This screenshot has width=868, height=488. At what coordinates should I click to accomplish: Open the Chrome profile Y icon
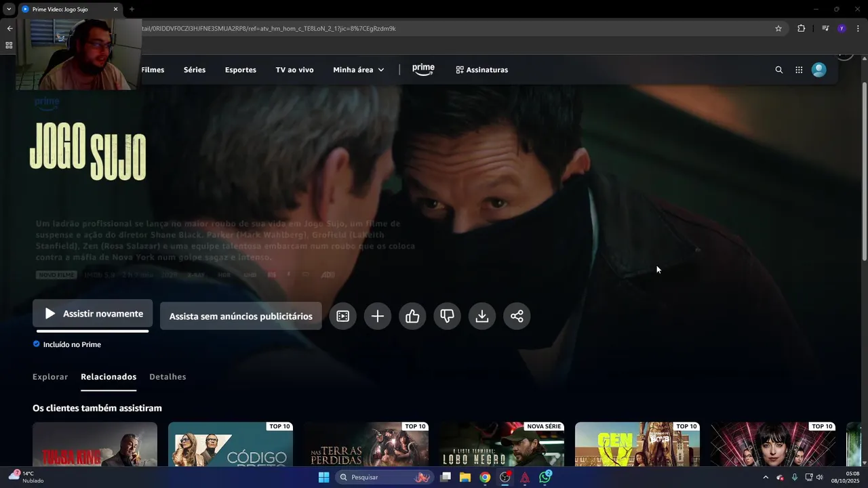click(x=842, y=28)
